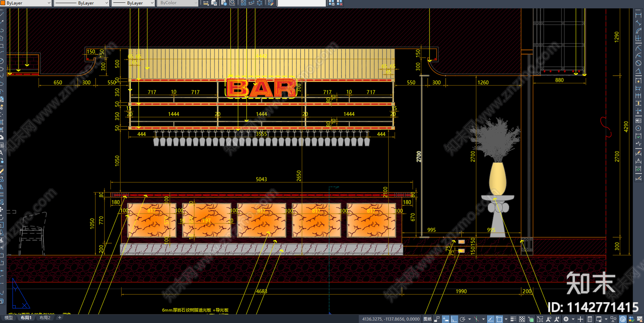The width and height of the screenshot is (644, 323).
Task: Select the Ordinate dimension tool
Action: click(638, 39)
